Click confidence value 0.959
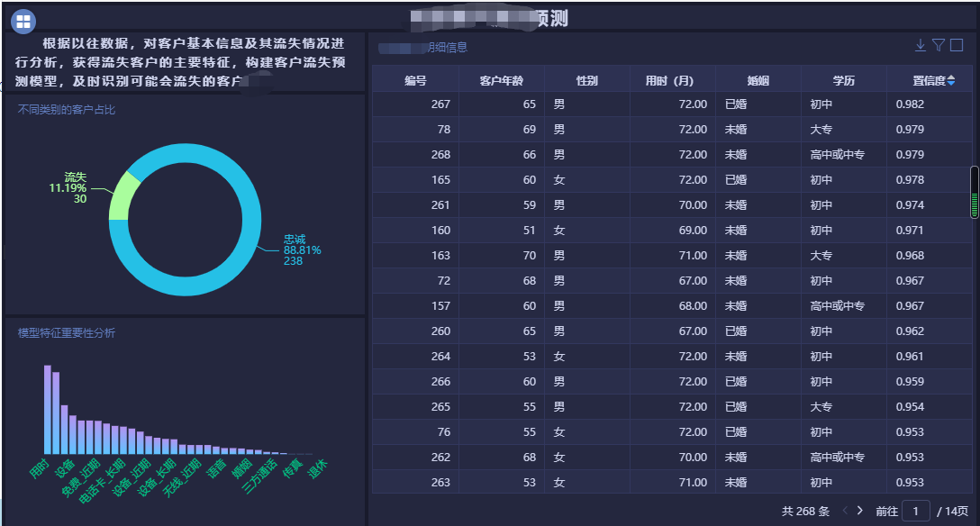Viewport: 980px width, 526px height. tap(910, 382)
